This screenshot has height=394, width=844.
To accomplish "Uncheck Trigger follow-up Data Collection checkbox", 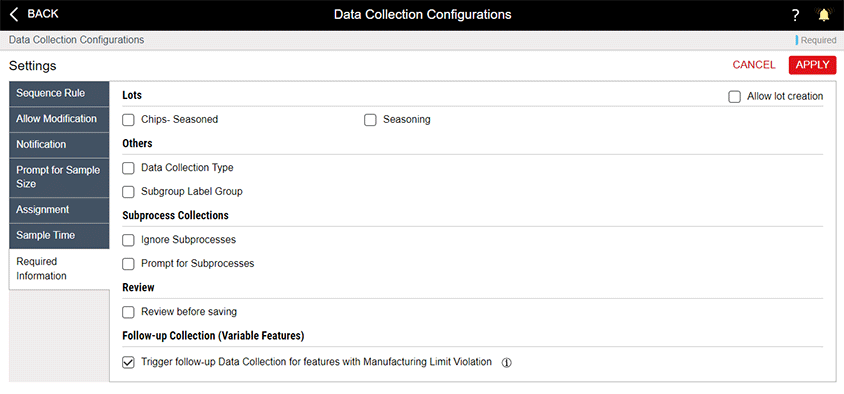I will click(128, 363).
